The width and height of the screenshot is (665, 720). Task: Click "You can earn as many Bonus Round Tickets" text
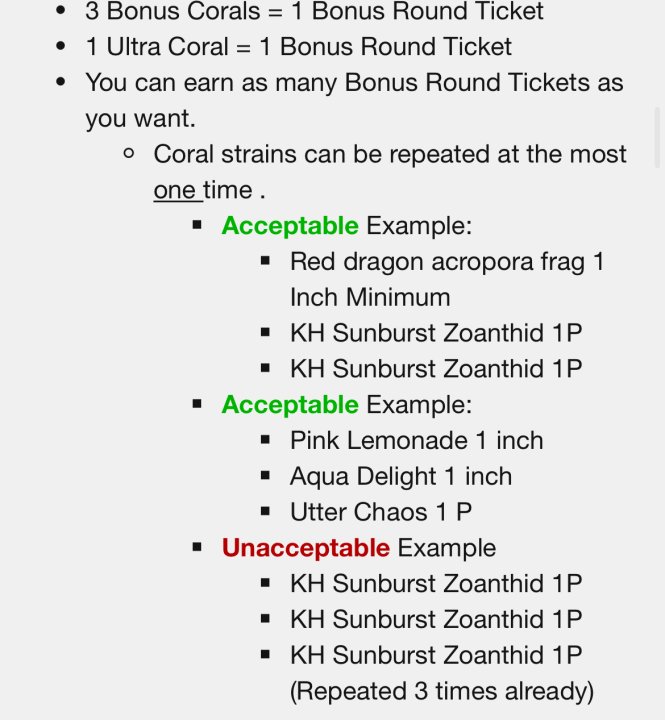pos(354,83)
